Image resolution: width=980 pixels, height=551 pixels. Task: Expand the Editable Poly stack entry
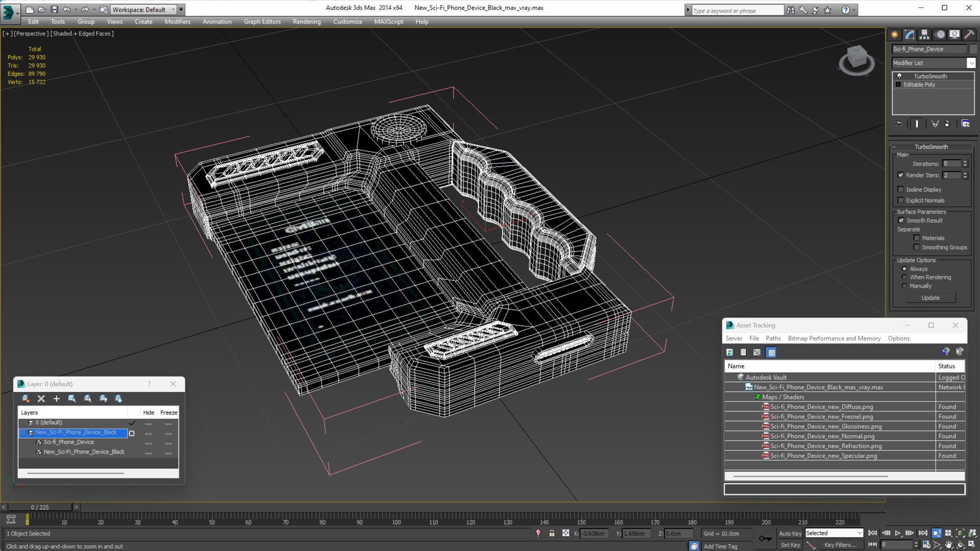[898, 85]
